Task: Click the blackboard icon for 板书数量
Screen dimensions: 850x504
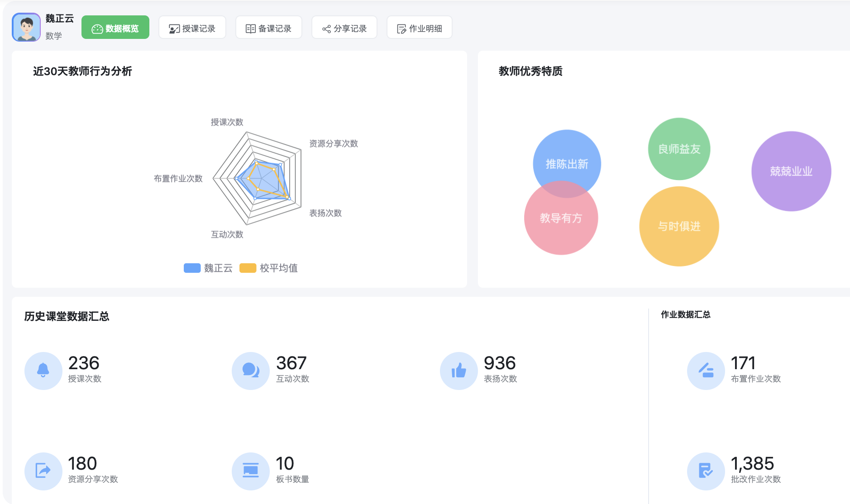Action: [250, 471]
